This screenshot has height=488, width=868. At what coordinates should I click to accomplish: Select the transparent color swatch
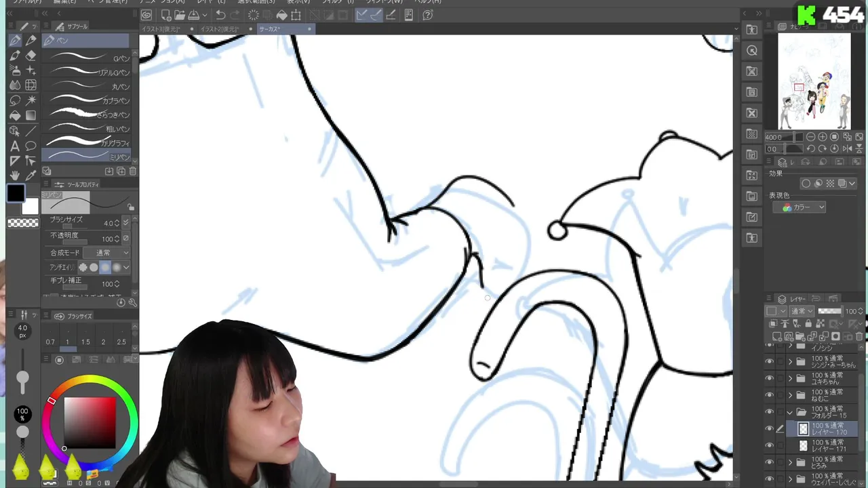[x=23, y=223]
